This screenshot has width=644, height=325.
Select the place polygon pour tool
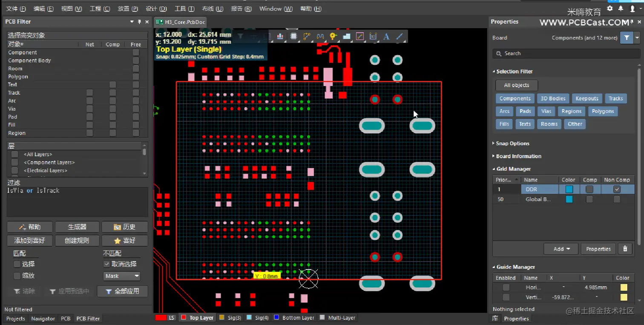pos(347,37)
